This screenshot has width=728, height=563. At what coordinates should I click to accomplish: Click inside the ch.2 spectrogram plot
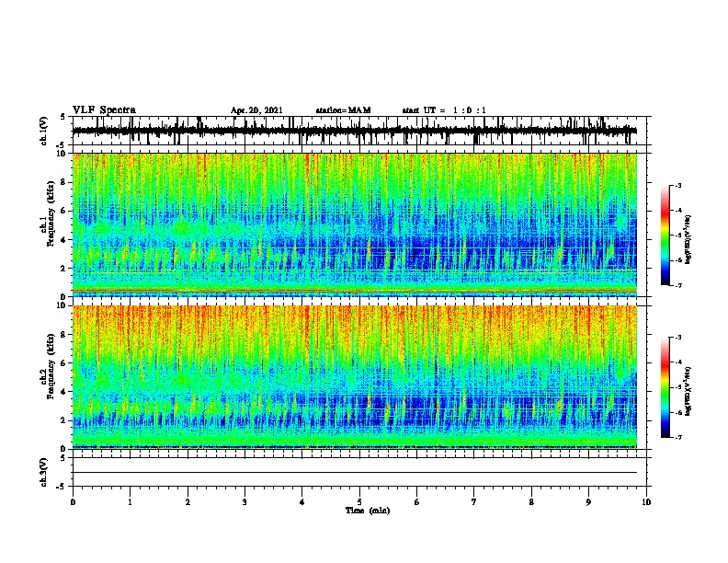(355, 377)
